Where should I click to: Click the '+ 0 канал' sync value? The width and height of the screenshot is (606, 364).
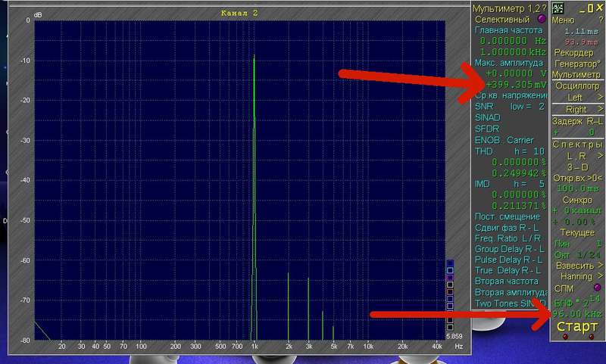click(x=576, y=211)
